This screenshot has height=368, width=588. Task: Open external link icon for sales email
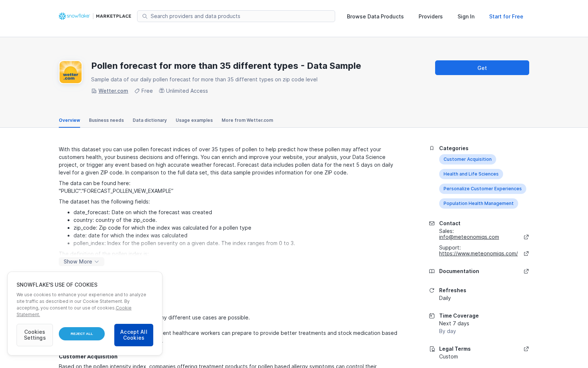coord(526,237)
